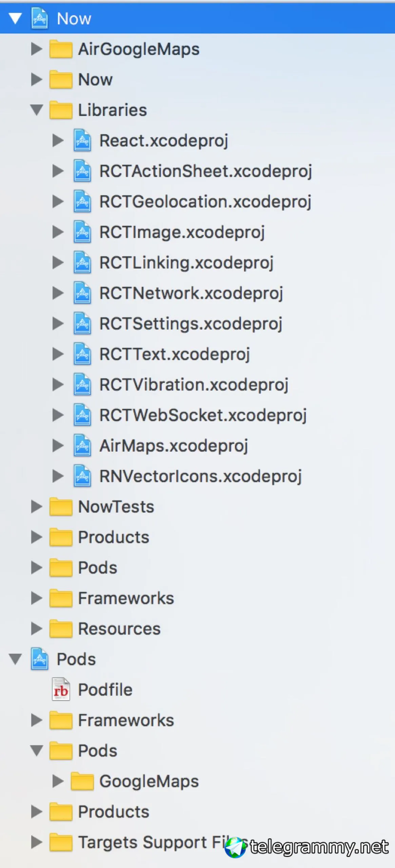This screenshot has width=395, height=868.
Task: Collapse the Pods project tree
Action: coord(15,659)
